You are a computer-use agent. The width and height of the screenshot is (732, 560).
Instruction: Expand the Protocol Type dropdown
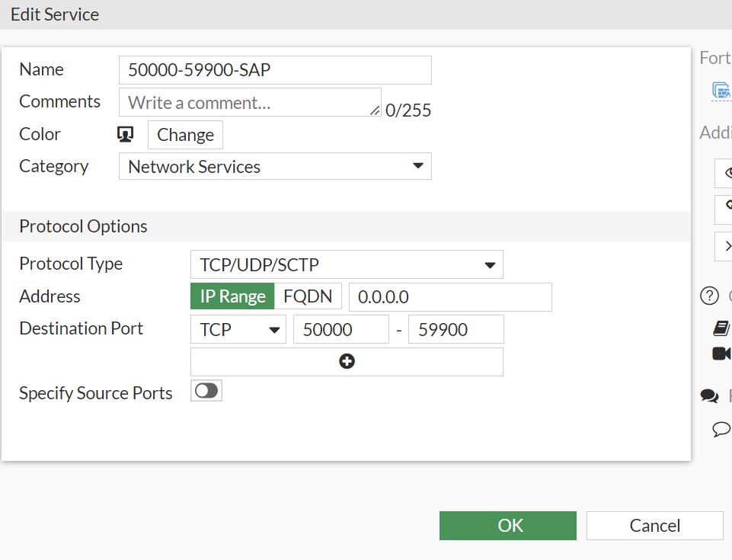tap(347, 264)
